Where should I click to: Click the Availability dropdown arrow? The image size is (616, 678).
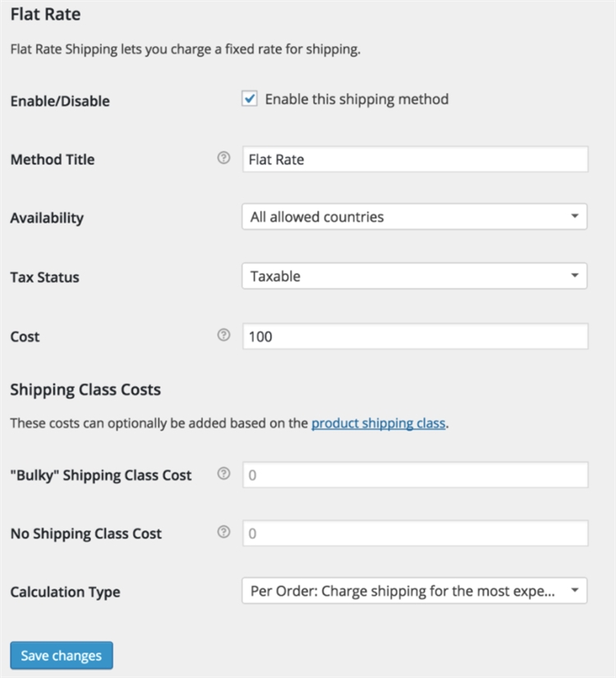tap(577, 216)
